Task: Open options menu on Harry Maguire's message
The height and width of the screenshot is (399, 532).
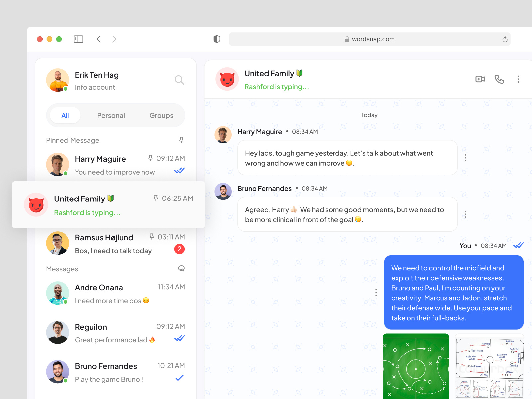Action: [x=465, y=157]
